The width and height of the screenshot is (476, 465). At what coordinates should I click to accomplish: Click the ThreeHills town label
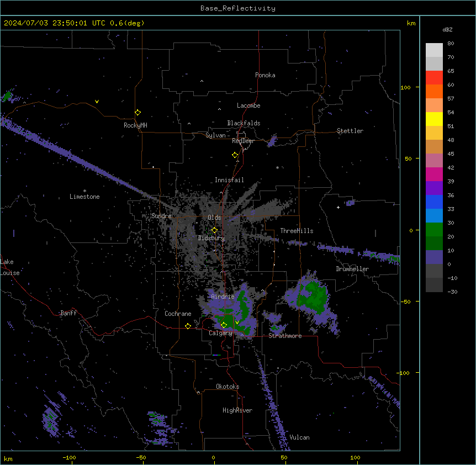(297, 231)
